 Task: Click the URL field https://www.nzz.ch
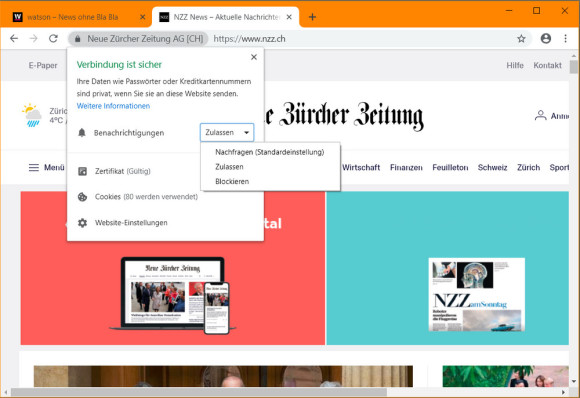249,39
